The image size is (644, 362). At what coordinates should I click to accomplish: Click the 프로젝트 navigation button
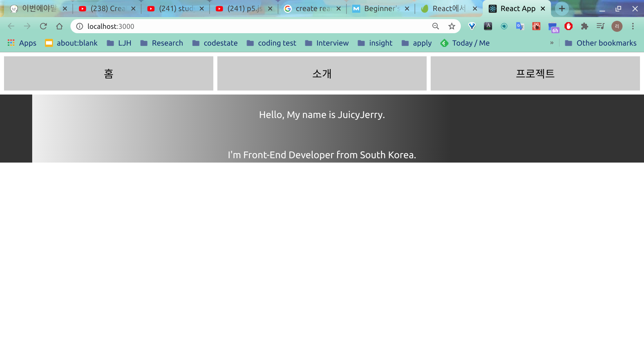(x=535, y=73)
